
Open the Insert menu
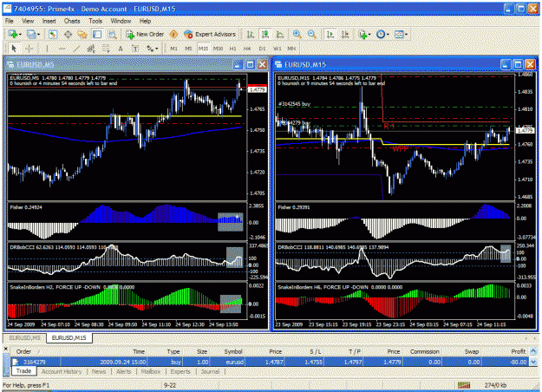click(x=49, y=21)
